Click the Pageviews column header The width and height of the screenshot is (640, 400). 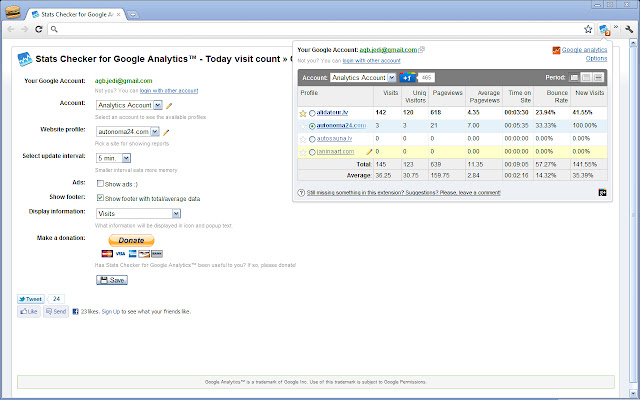coord(447,93)
